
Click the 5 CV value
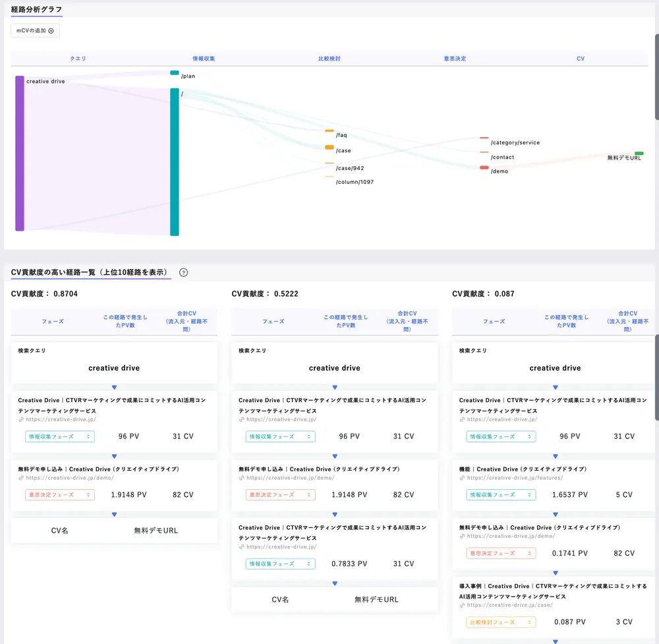(624, 495)
